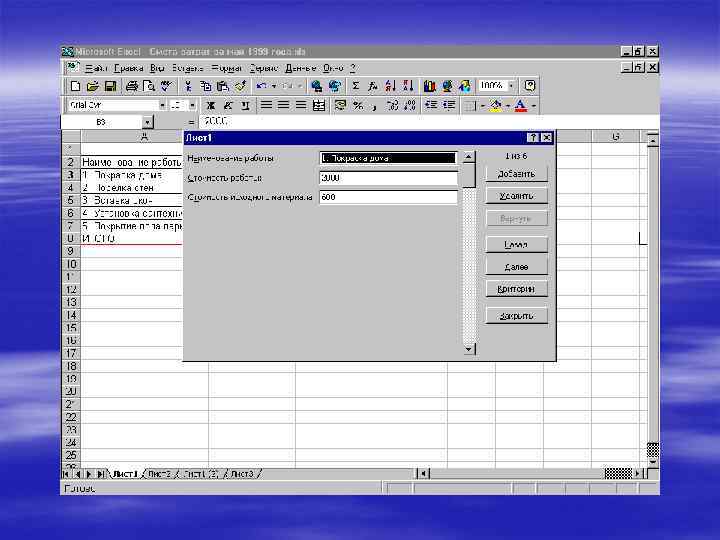
Task: Expand the font size list arrow
Action: (x=193, y=106)
